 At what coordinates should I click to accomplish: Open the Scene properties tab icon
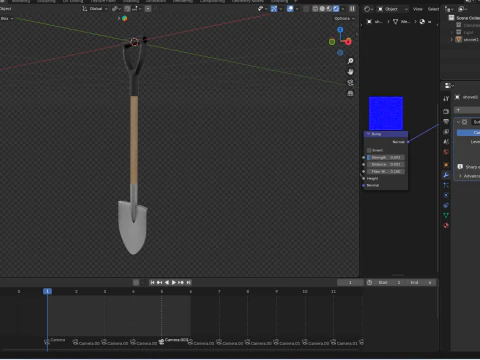coord(446,142)
